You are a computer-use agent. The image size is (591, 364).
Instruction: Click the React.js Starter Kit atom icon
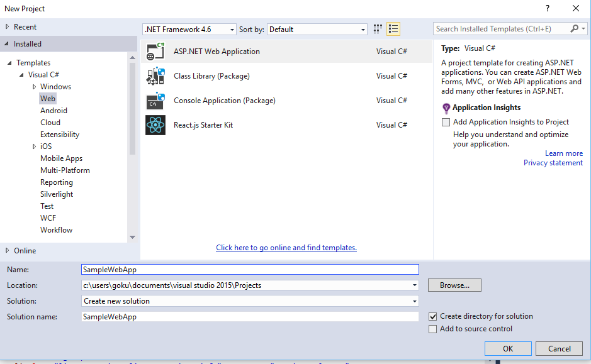click(x=155, y=124)
